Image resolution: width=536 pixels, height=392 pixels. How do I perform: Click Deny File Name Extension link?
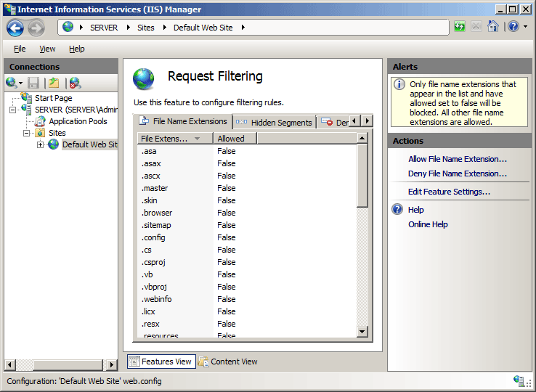(x=458, y=173)
